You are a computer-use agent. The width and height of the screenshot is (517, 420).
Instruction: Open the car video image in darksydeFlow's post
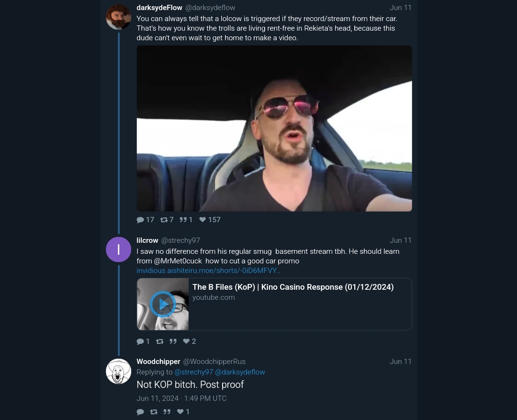point(274,128)
